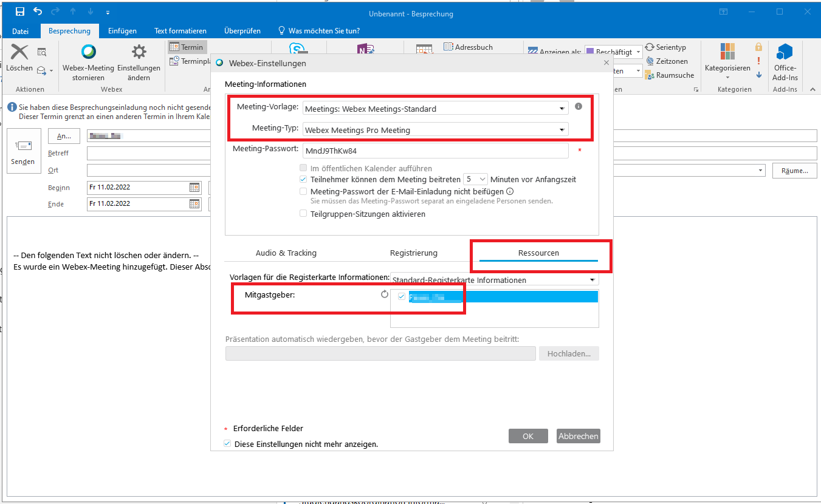Screen dimensions: 821x504
Task: Click OK in the Webex settings dialog
Action: (x=527, y=436)
